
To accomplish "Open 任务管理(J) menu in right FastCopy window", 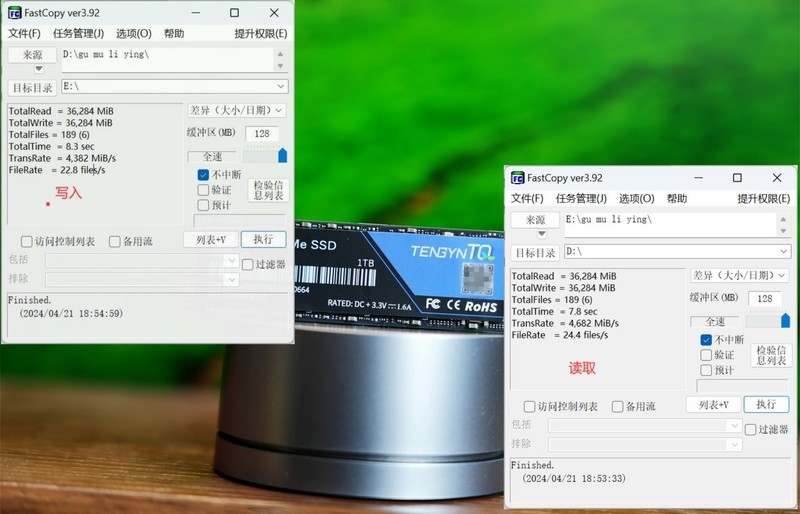I will pyautogui.click(x=581, y=199).
